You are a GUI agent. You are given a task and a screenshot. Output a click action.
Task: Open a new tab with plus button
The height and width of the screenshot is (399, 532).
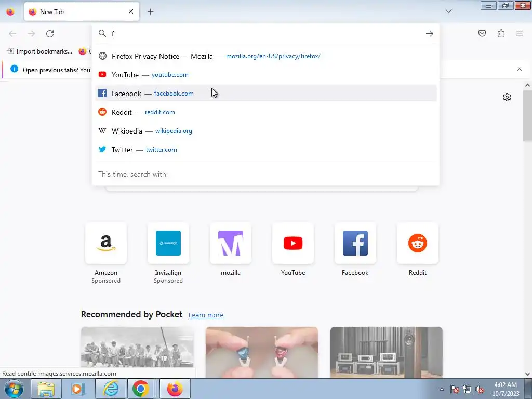[x=150, y=12]
